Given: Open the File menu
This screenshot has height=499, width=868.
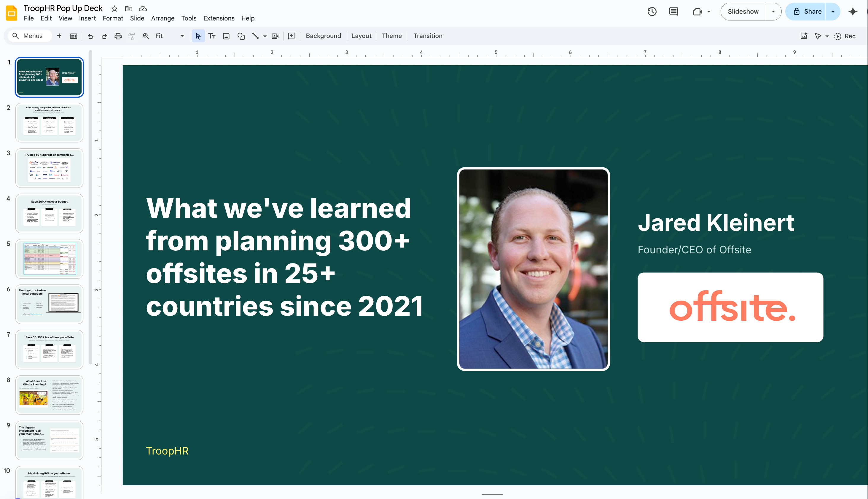Looking at the screenshot, I should click(29, 18).
